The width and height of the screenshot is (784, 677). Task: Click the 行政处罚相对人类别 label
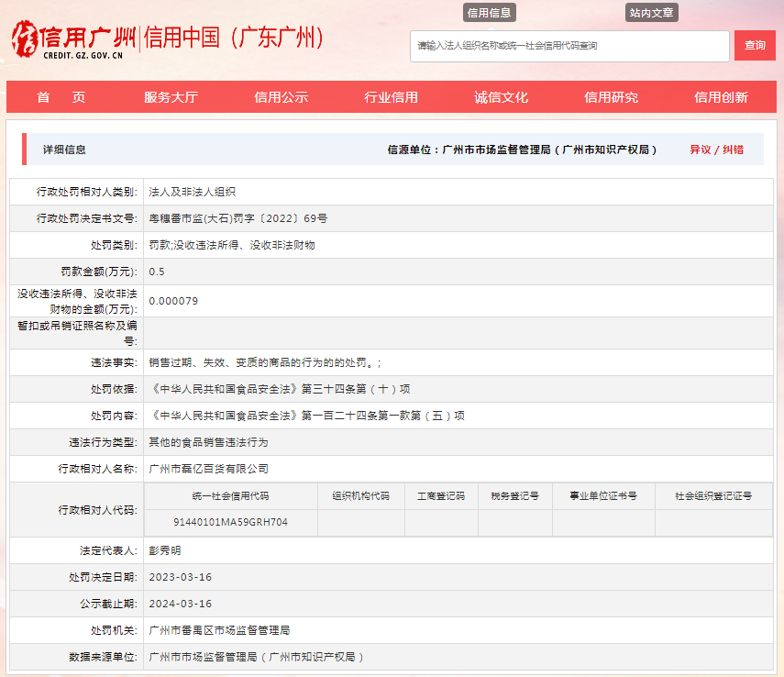tap(86, 192)
